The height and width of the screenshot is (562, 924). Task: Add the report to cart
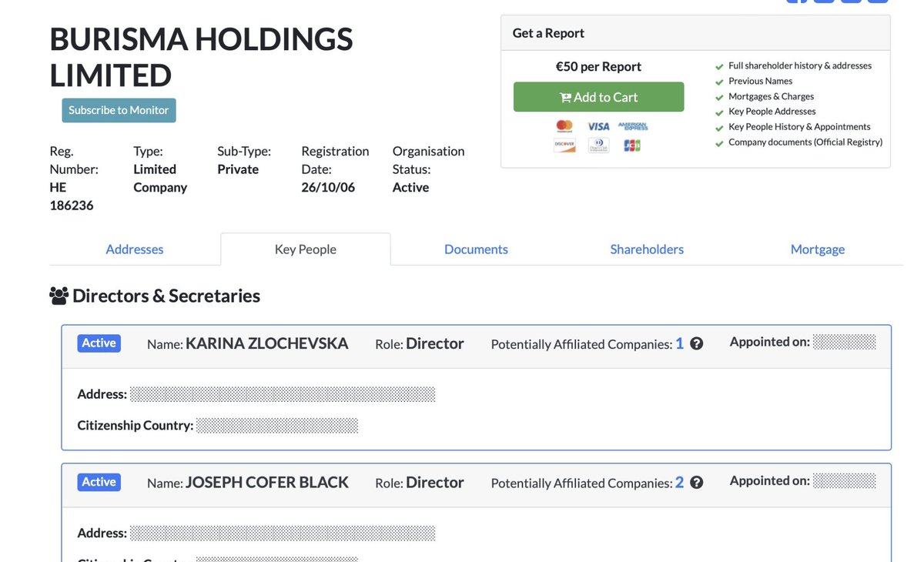pos(598,97)
